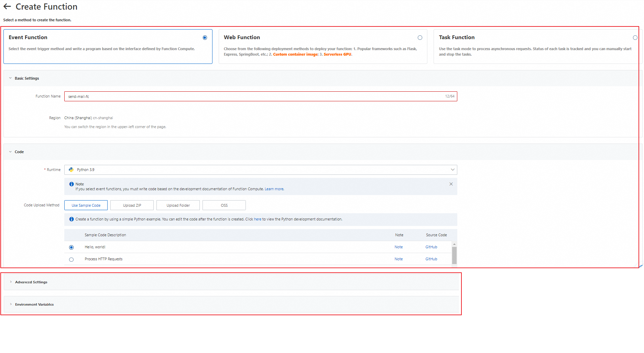Screen dimensions: 644x353
Task: Switch to the OSS code upload method
Action: coord(224,205)
